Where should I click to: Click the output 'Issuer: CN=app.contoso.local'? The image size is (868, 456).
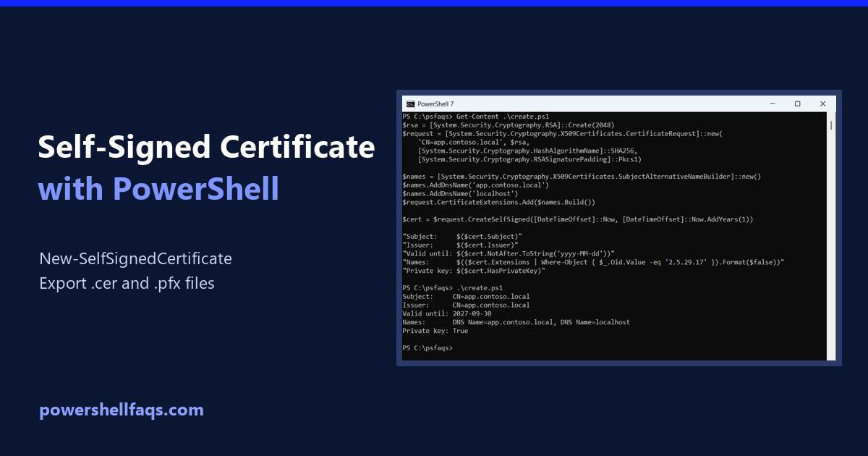[466, 305]
